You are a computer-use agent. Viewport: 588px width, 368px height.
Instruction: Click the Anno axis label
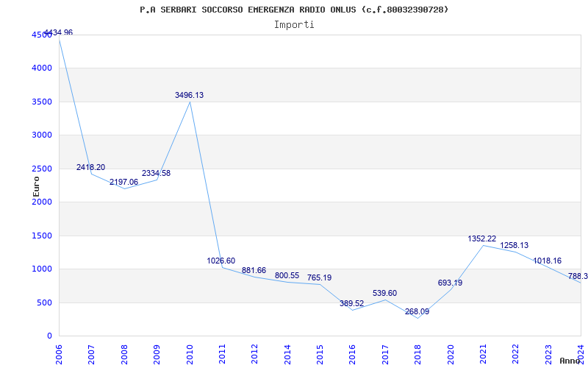click(x=570, y=361)
